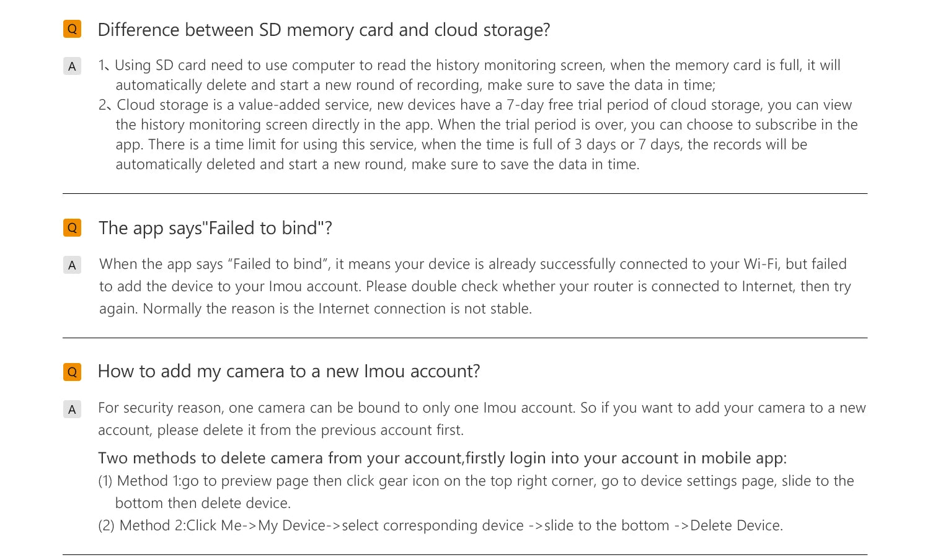Select the 'Difference between SD memory card and cloud storage?' heading
Image resolution: width=930 pixels, height=560 pixels.
point(324,30)
